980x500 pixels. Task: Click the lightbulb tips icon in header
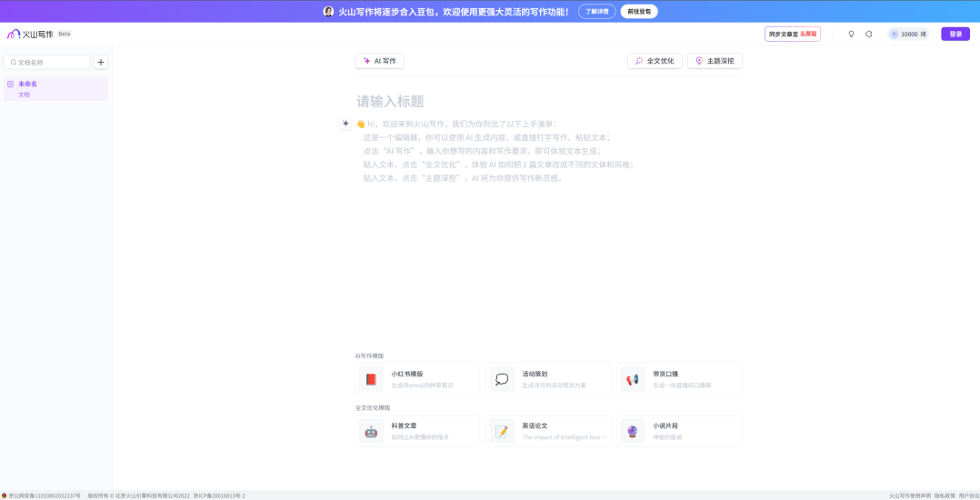[x=851, y=35]
